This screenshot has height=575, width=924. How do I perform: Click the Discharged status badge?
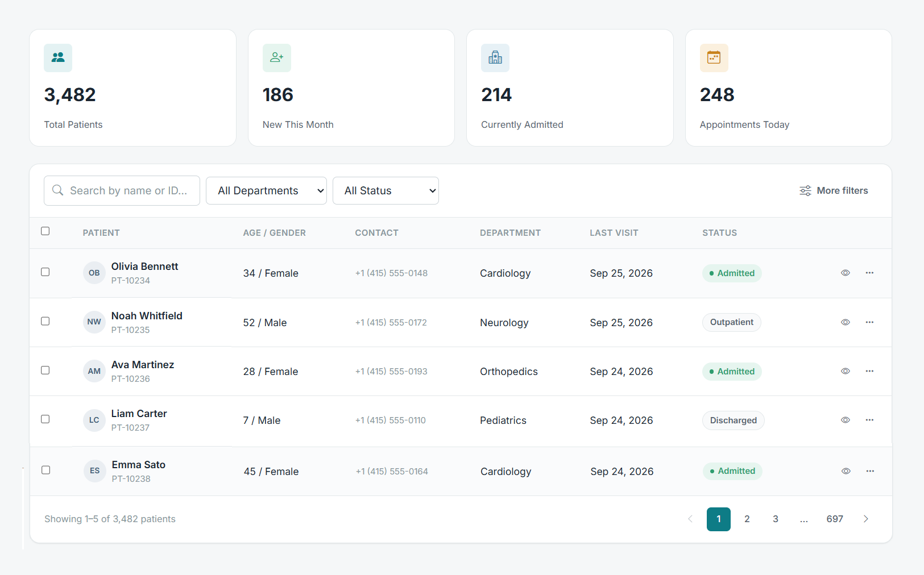tap(734, 420)
